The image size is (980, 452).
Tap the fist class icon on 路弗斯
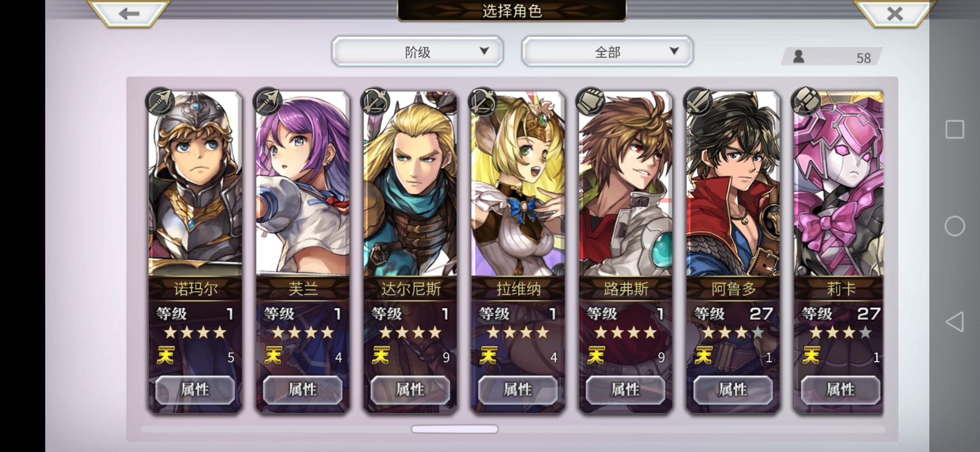591,102
